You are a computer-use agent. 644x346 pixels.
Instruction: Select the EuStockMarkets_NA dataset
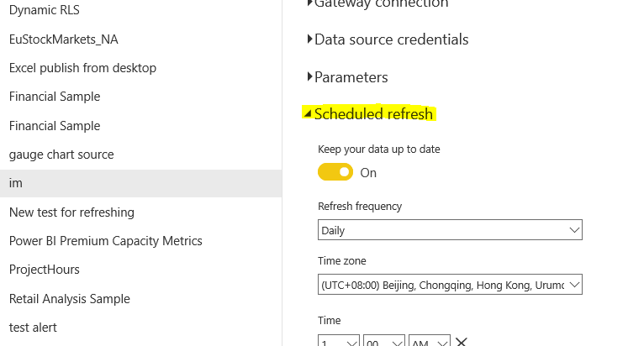pyautogui.click(x=64, y=39)
